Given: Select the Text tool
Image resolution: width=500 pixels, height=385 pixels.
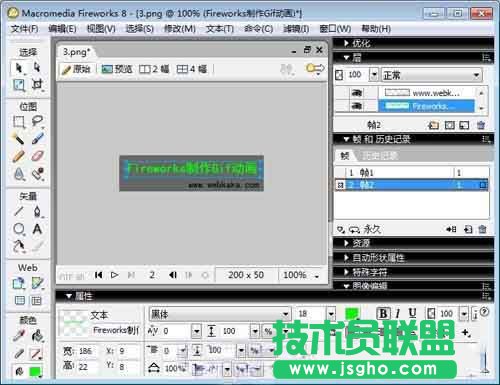Looking at the screenshot, I should click(x=37, y=229).
